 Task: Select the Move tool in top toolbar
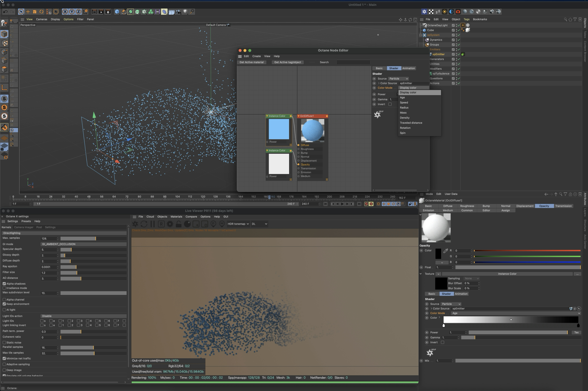click(28, 12)
